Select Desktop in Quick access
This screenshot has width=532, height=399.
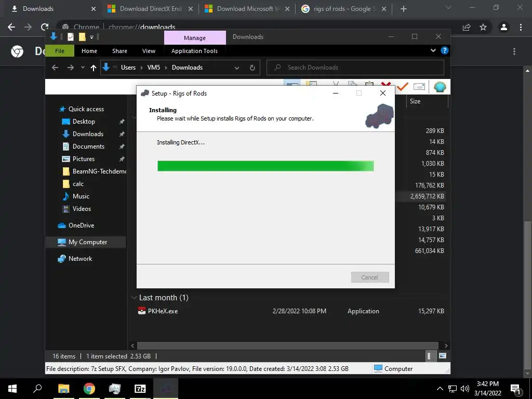(84, 122)
